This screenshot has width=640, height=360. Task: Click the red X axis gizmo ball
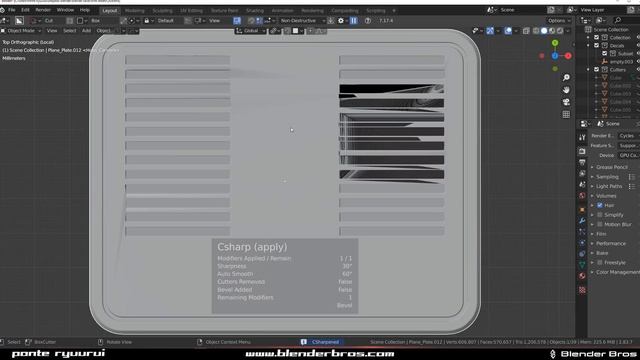click(x=568, y=56)
